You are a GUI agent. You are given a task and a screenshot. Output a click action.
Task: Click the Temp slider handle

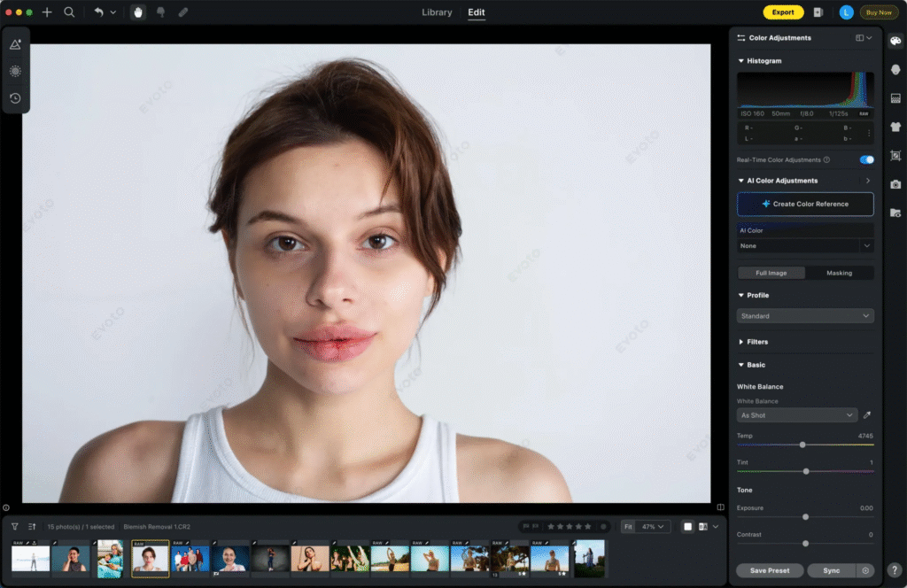[802, 445]
